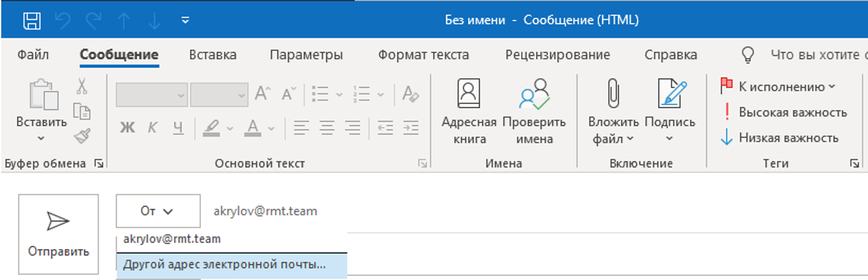
Task: Toggle Bold (Ж) formatting
Action: point(127,127)
